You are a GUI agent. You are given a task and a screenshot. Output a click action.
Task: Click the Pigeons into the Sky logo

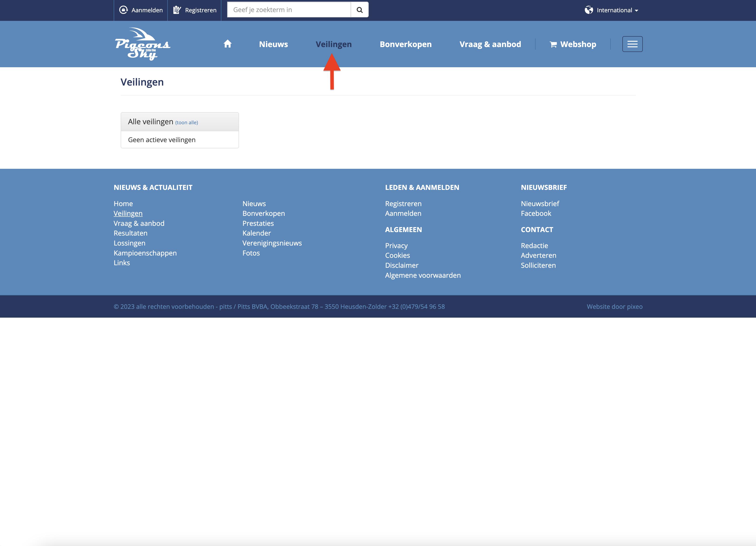(143, 44)
